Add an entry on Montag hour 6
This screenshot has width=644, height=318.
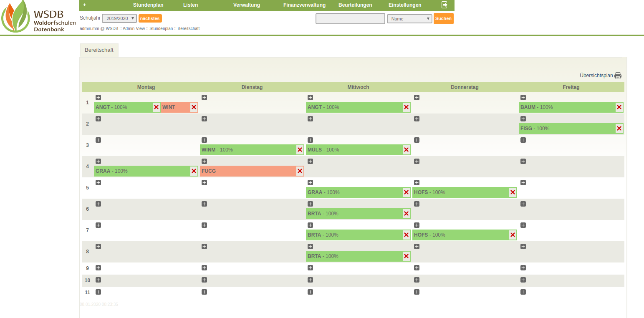tap(98, 204)
